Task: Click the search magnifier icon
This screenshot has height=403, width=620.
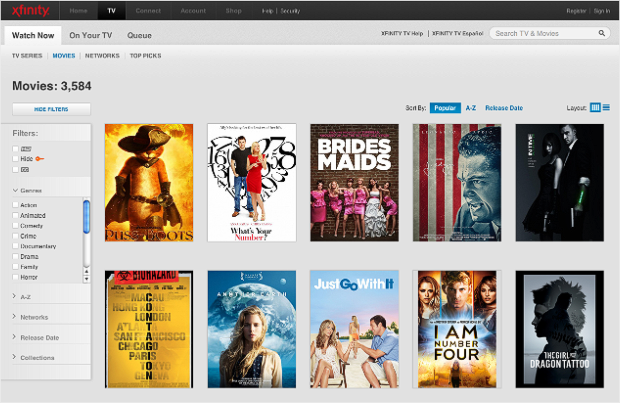Action: pyautogui.click(x=601, y=33)
